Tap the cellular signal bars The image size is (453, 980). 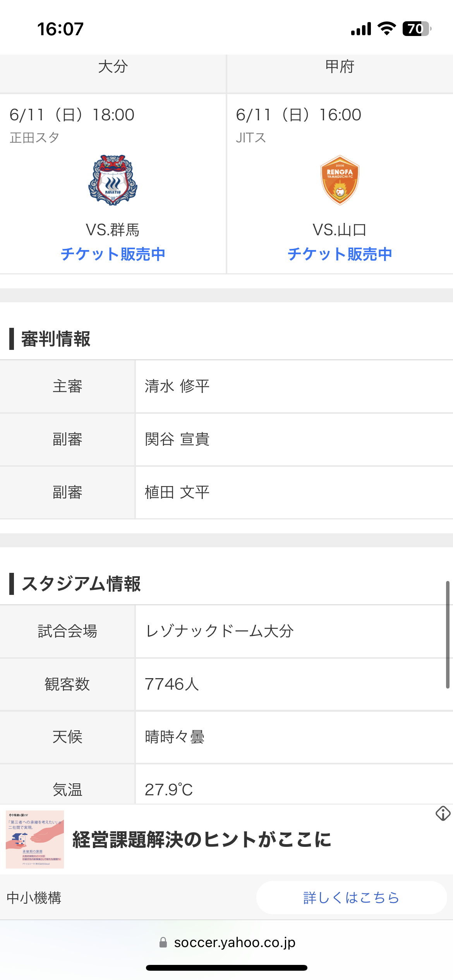click(361, 29)
